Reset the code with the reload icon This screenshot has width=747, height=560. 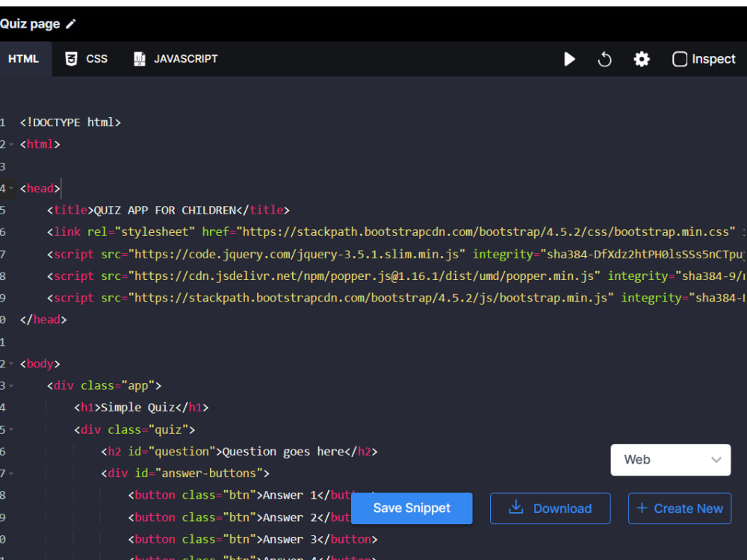pyautogui.click(x=604, y=59)
